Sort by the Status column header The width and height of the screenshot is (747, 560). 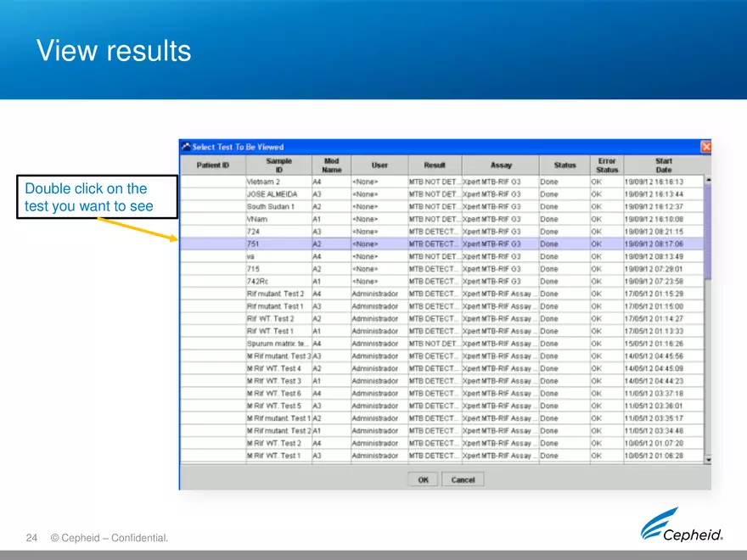pos(564,165)
